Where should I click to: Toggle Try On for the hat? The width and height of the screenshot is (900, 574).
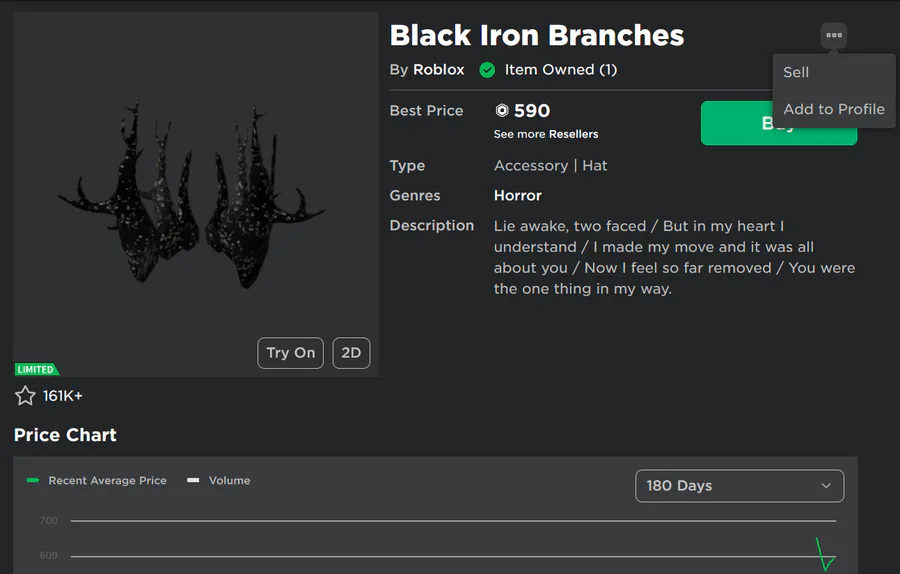tap(290, 352)
